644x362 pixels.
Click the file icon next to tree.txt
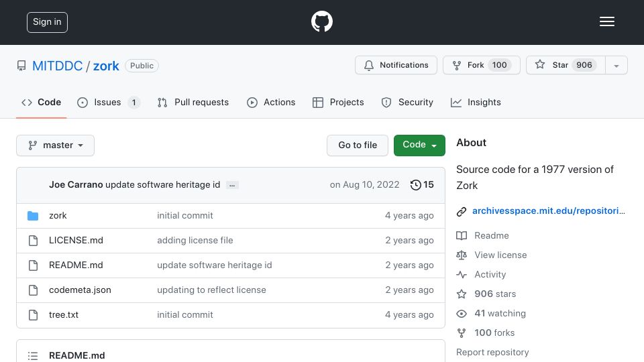point(34,315)
